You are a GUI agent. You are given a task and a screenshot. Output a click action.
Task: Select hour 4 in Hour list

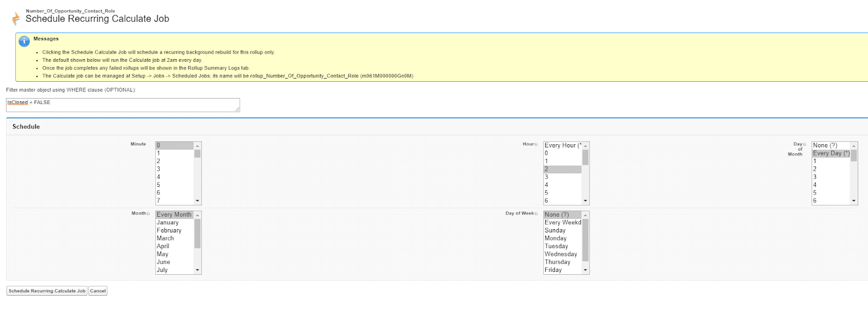pyautogui.click(x=563, y=185)
